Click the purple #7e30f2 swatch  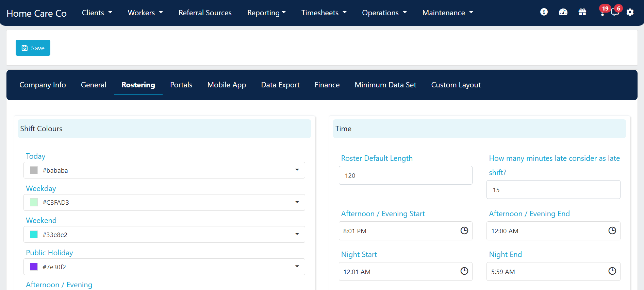pos(34,267)
